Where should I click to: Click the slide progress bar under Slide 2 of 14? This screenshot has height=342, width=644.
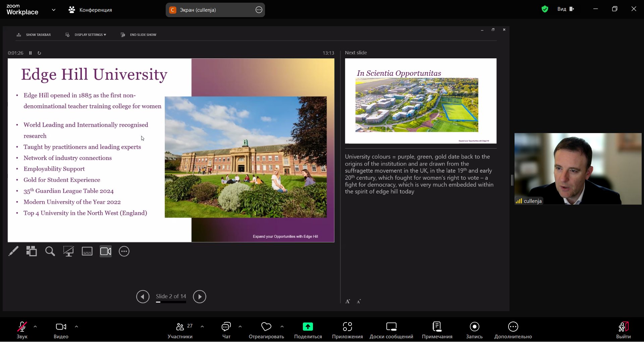[171, 302]
